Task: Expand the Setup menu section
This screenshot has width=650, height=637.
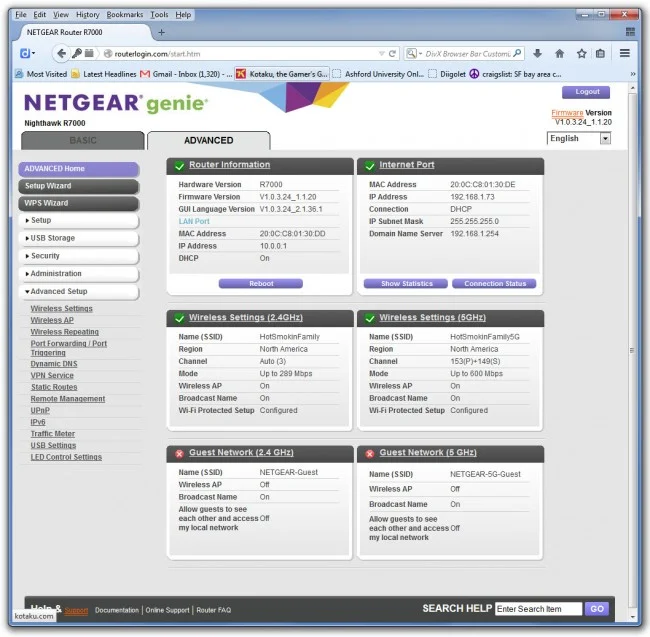Action: (78, 220)
